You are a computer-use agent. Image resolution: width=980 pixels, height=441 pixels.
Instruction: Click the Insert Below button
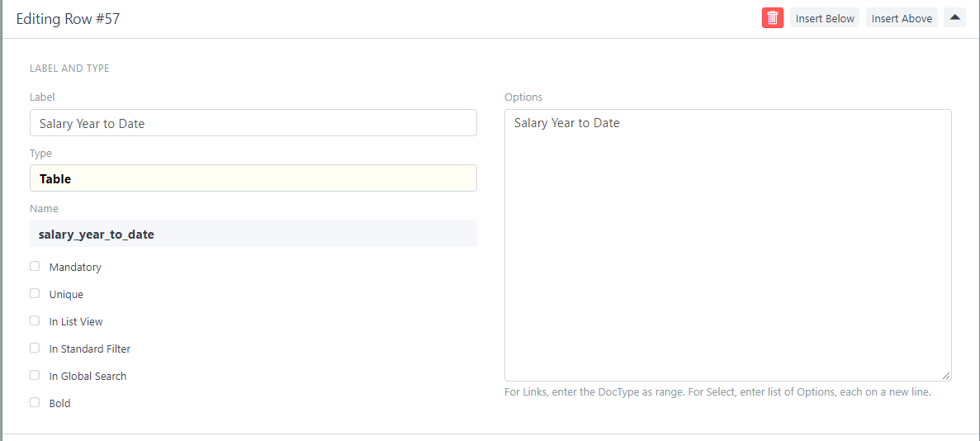tap(825, 18)
